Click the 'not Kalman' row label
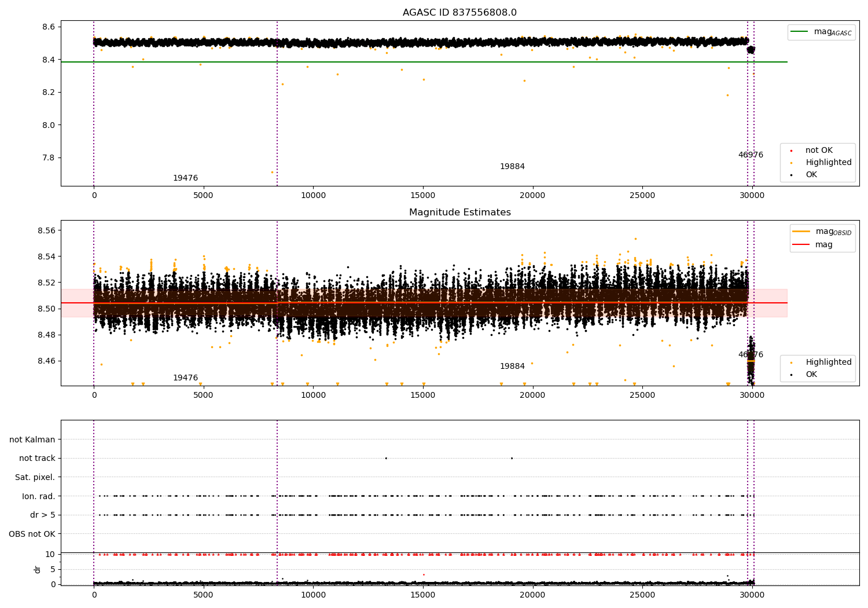Screen dimensions: 868x608 coord(32,440)
